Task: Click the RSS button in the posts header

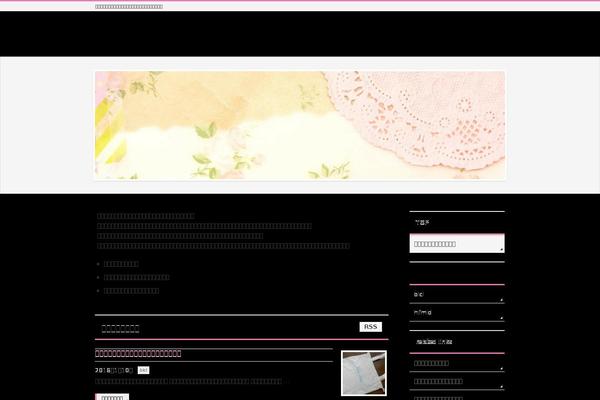Action: tap(370, 327)
